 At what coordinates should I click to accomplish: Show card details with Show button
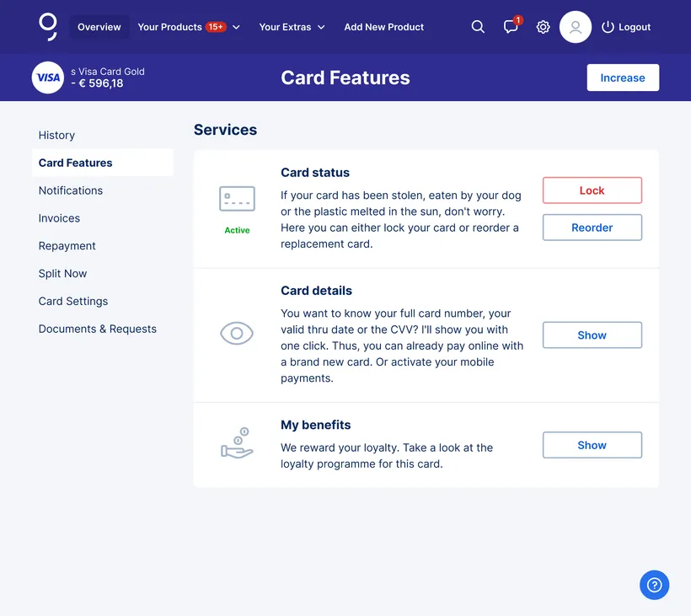(592, 335)
